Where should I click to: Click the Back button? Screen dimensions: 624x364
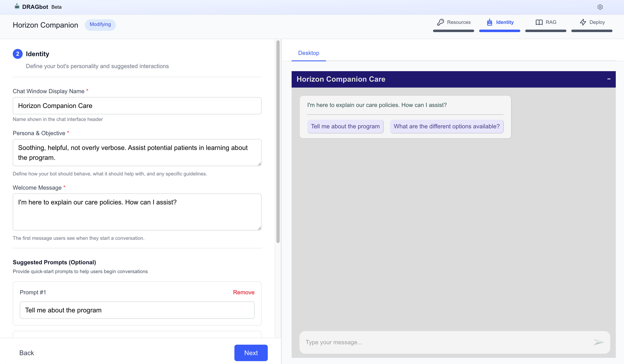coord(27,353)
